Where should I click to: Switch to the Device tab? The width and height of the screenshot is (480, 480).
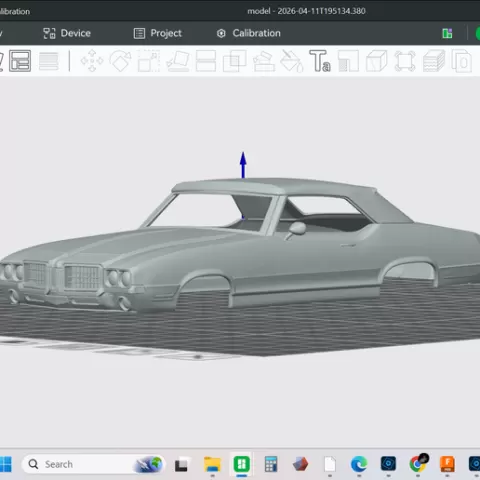(67, 33)
